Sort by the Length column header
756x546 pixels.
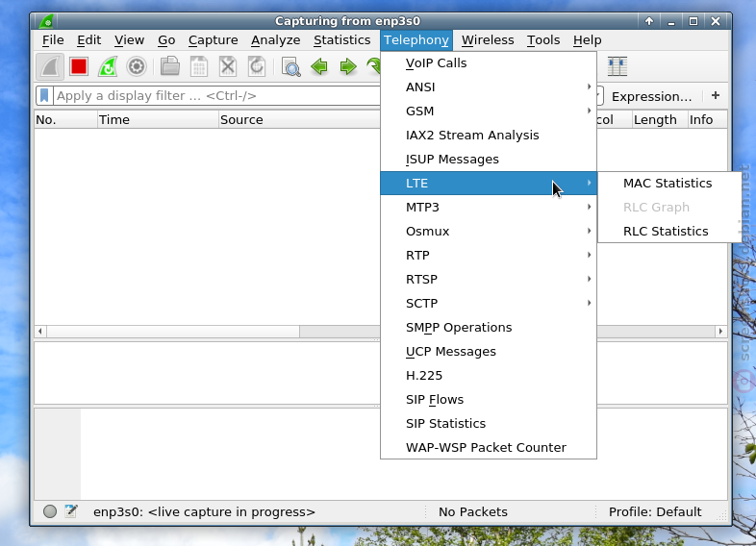(659, 119)
